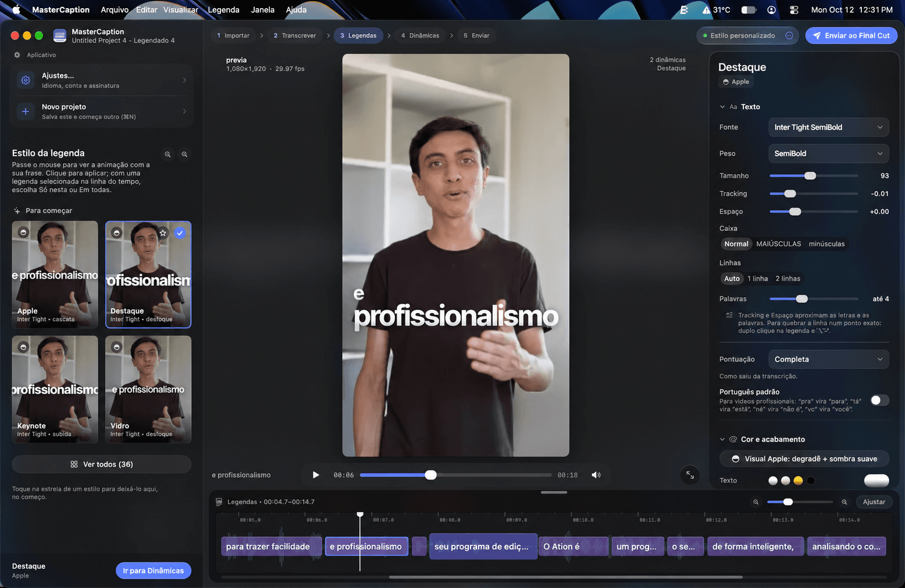905x588 pixels.
Task: Click the Ajustar timeline button
Action: (874, 502)
